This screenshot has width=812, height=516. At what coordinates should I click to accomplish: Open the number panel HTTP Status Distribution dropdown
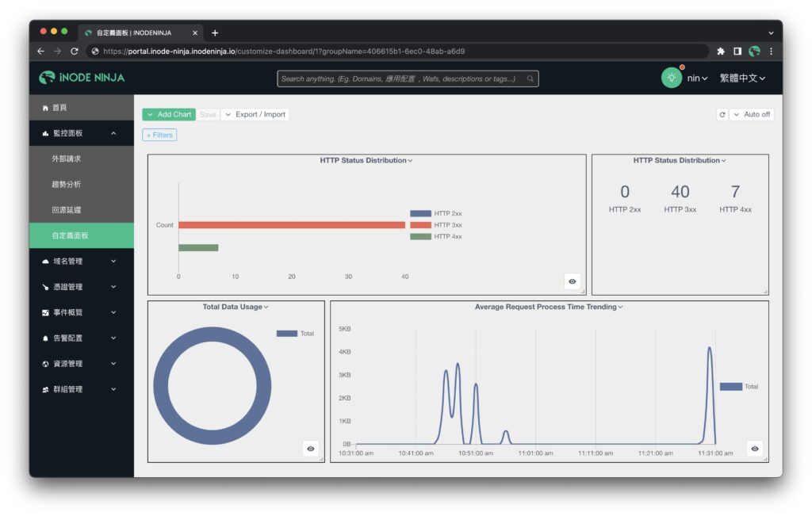coord(680,160)
